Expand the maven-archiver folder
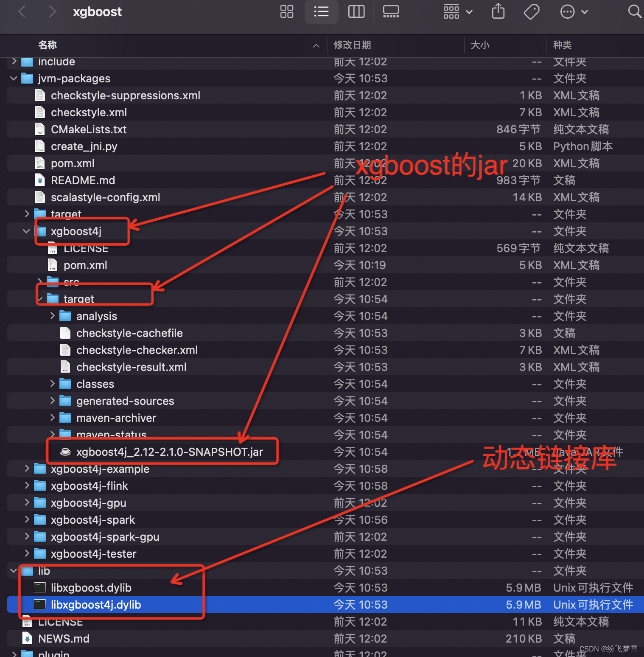This screenshot has height=657, width=644. tap(52, 417)
